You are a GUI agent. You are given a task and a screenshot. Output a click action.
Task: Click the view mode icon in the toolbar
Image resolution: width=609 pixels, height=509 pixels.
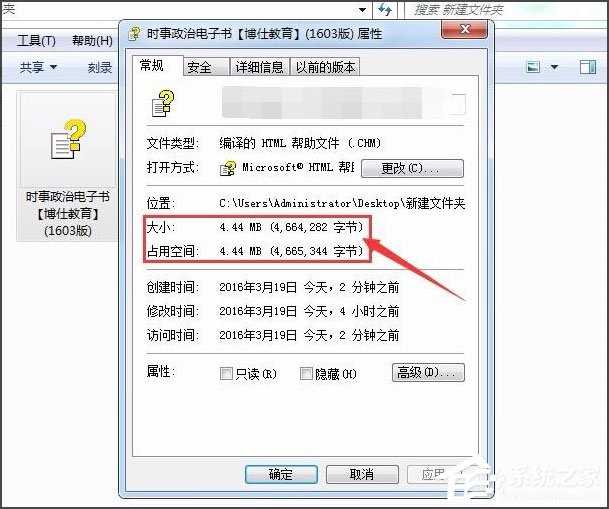click(x=533, y=67)
